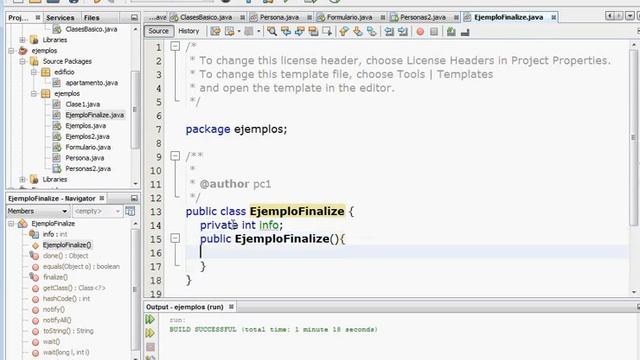Switch to History view

click(189, 31)
